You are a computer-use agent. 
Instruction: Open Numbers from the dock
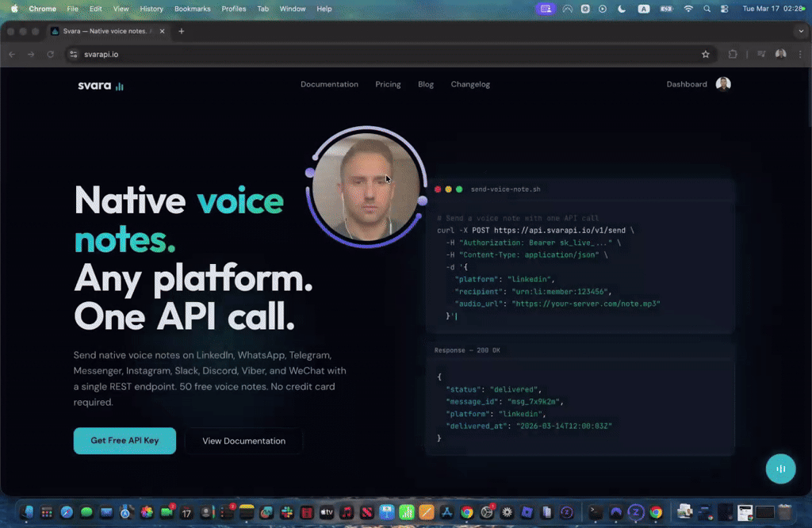point(407,512)
